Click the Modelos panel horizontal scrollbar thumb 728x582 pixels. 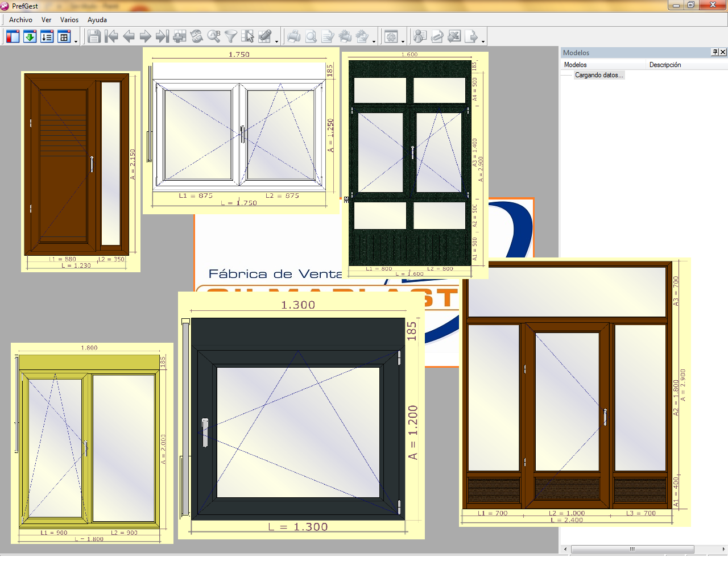[x=632, y=549]
